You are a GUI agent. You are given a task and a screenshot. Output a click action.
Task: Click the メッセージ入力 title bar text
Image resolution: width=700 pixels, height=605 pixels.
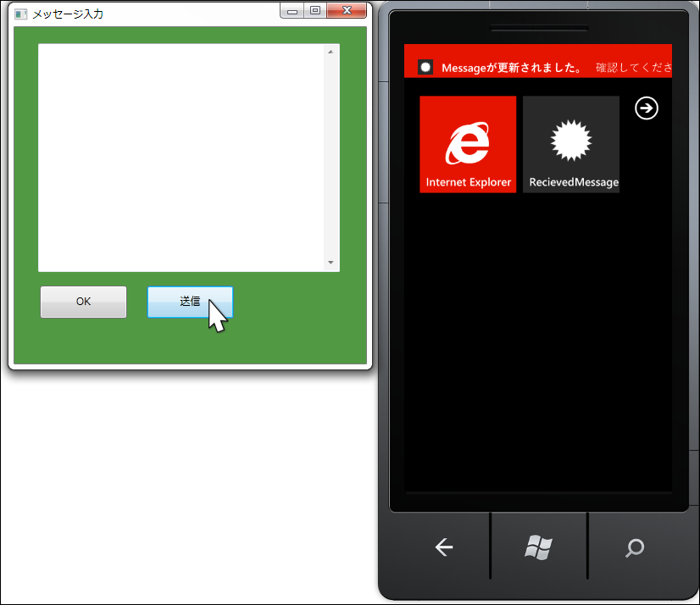coord(68,14)
